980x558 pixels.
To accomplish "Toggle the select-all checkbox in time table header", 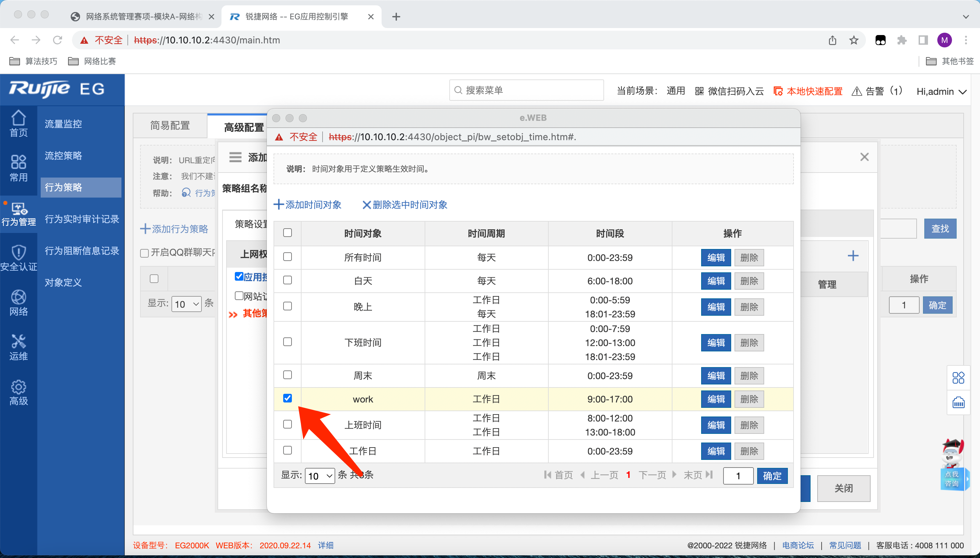I will [287, 233].
